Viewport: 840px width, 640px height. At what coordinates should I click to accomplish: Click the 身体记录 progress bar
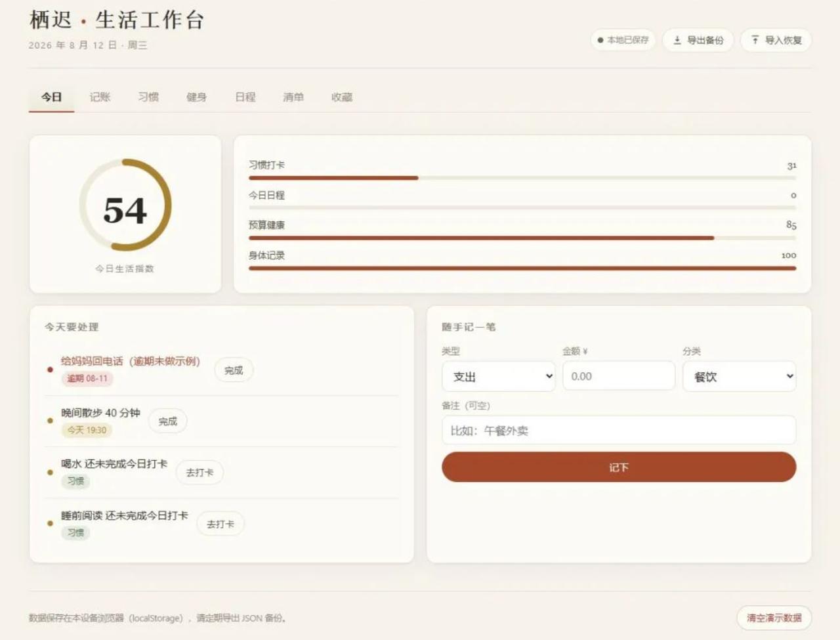522,268
